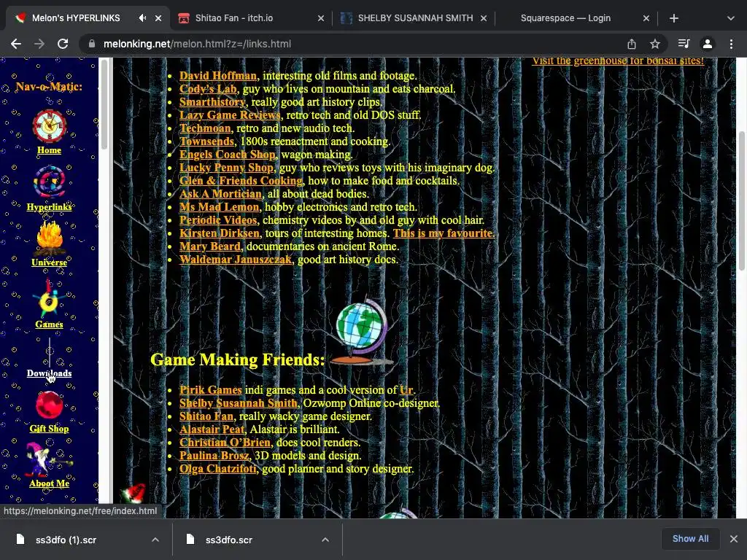
Task: Expand options for ss3dfo.scr download
Action: [x=325, y=540]
